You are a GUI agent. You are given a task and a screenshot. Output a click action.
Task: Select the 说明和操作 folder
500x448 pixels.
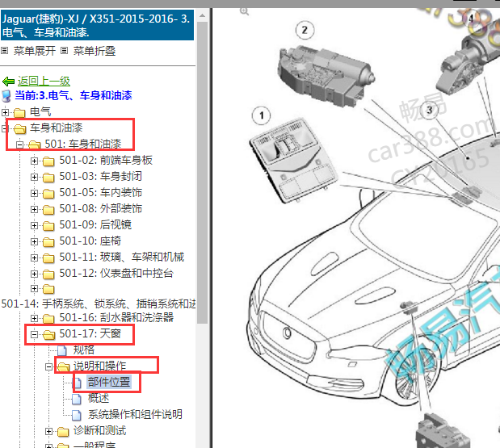coord(100,366)
